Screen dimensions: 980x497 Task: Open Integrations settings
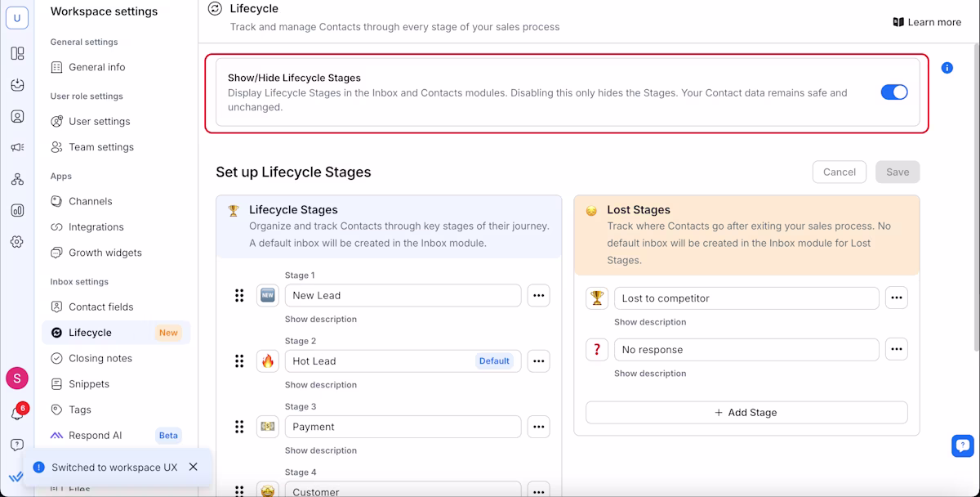(x=116, y=226)
